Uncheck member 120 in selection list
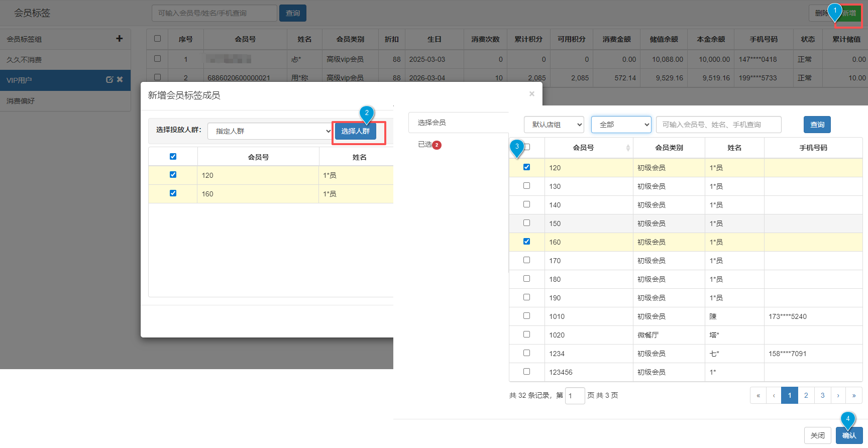 pyautogui.click(x=526, y=167)
